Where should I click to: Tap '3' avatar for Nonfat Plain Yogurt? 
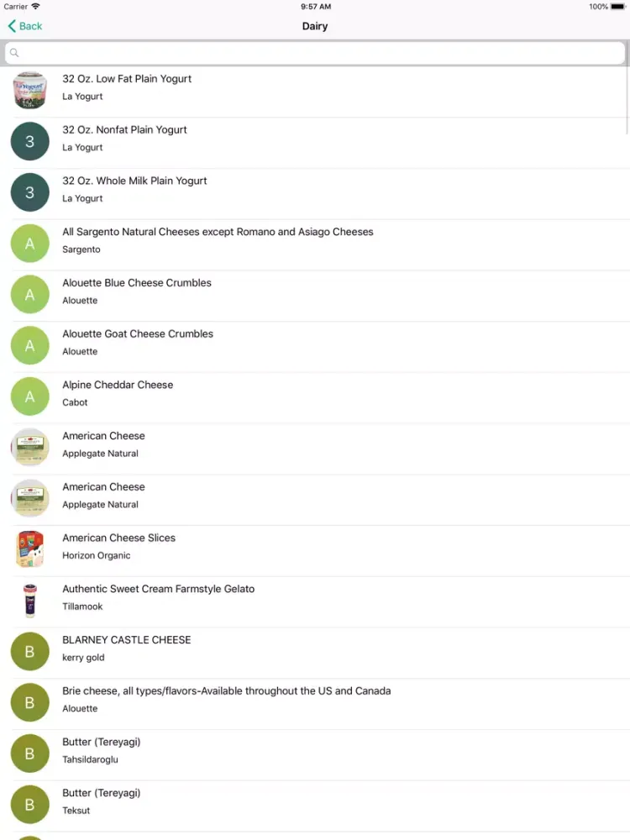point(30,141)
